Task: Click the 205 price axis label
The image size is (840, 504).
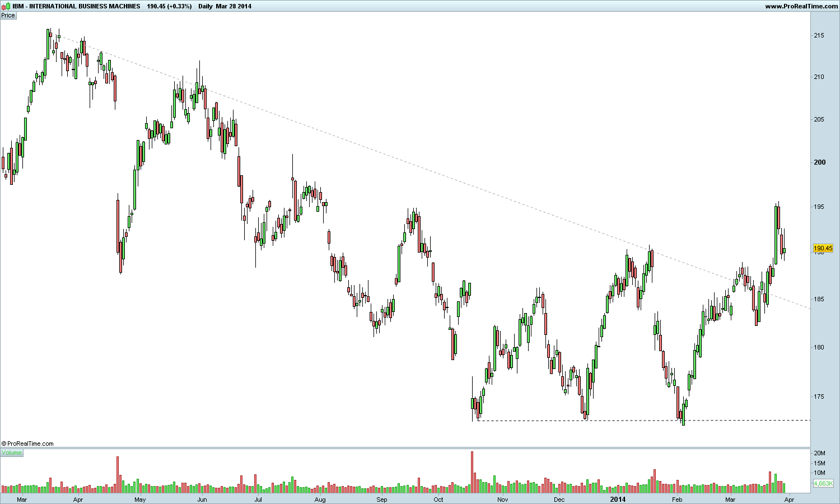Action: click(x=819, y=119)
